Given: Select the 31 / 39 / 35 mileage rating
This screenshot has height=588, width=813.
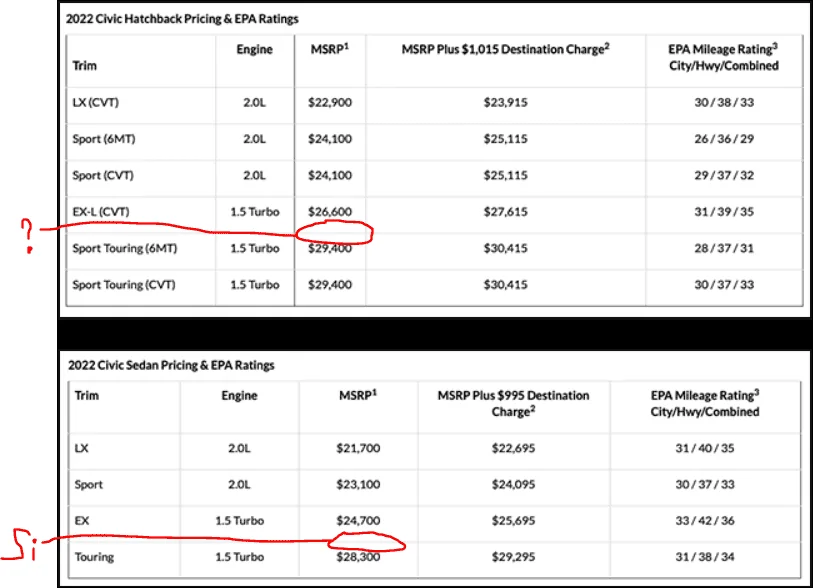Looking at the screenshot, I should (x=722, y=211).
